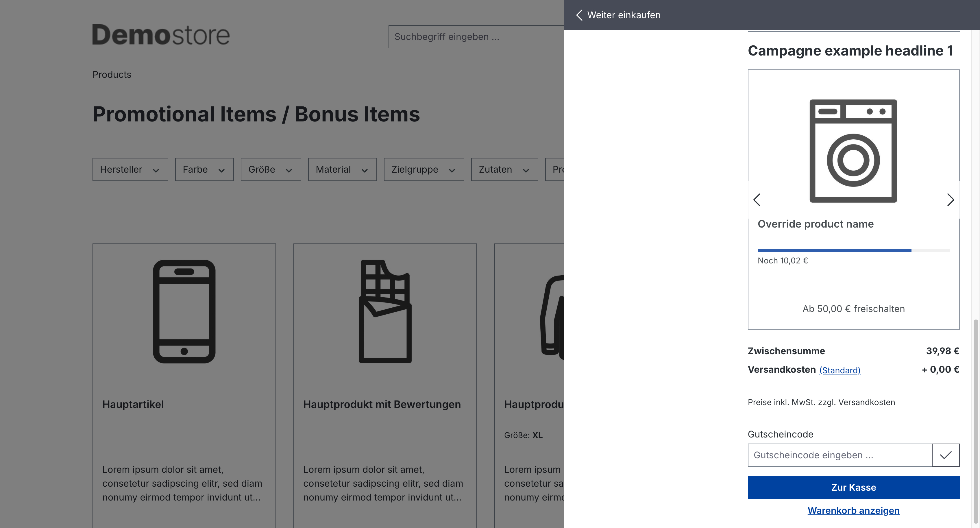Show next campaign product with right arrow
This screenshot has width=980, height=528.
(950, 200)
